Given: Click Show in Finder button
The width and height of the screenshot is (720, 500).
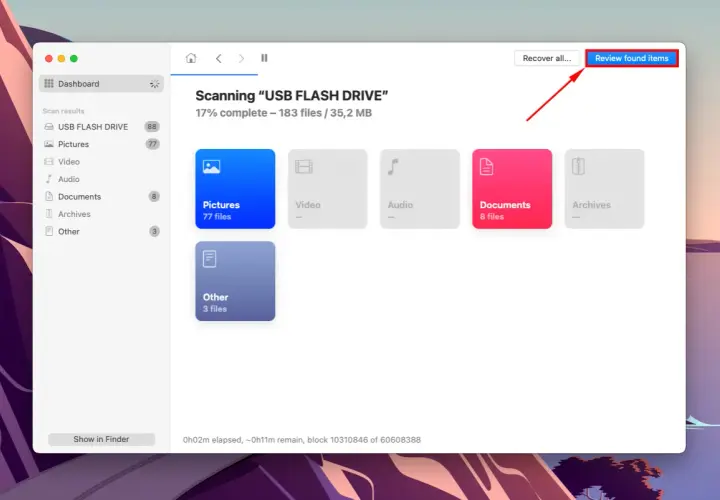Looking at the screenshot, I should pos(101,439).
